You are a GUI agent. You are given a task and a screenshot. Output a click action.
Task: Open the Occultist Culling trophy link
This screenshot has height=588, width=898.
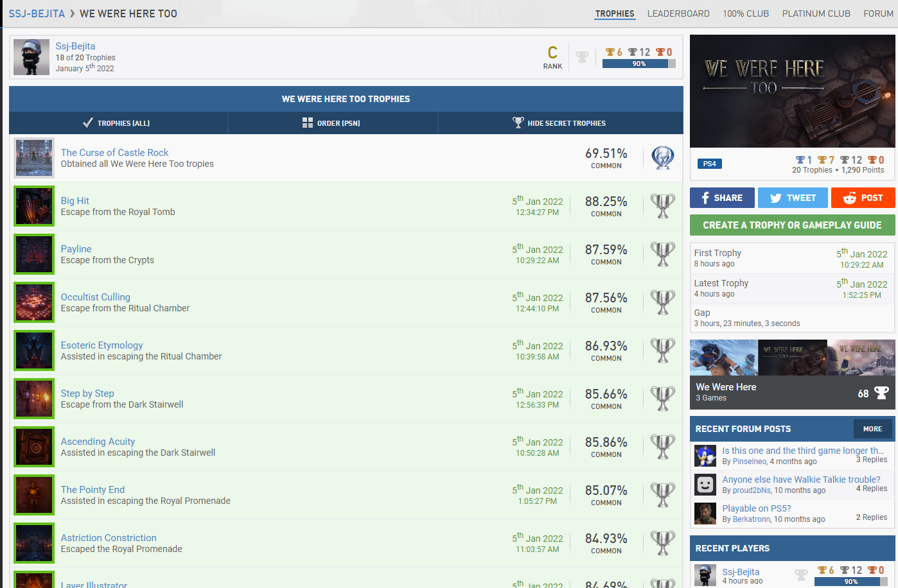[95, 297]
